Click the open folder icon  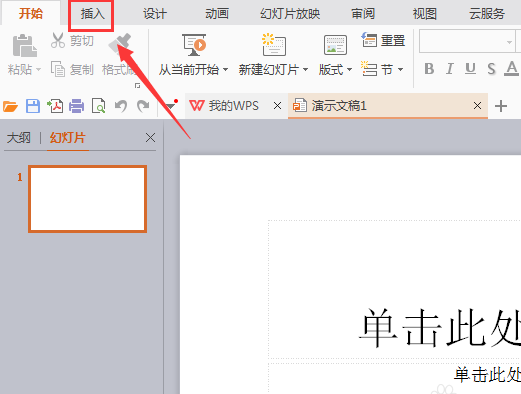point(10,106)
